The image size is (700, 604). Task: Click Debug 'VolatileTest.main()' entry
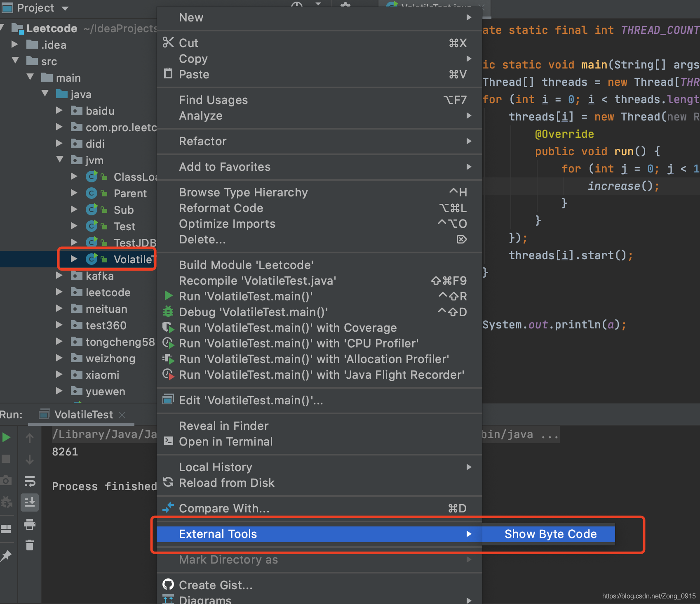319,312
